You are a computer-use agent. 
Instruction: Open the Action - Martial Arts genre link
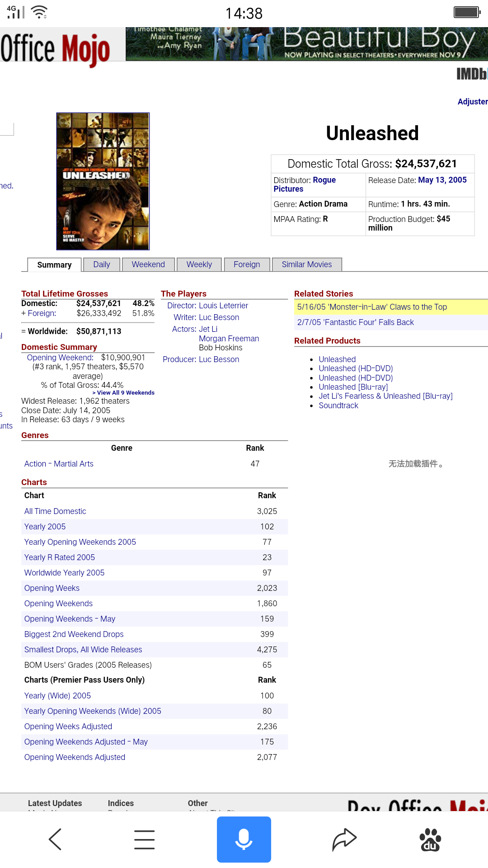pos(59,464)
